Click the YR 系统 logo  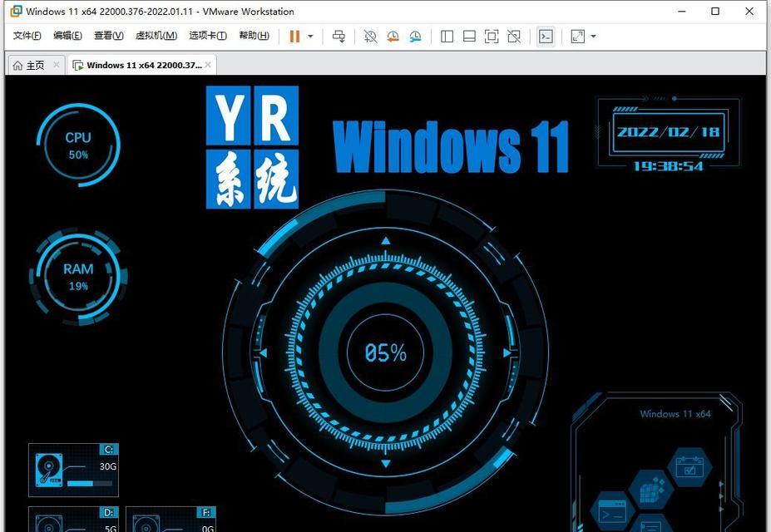point(252,147)
